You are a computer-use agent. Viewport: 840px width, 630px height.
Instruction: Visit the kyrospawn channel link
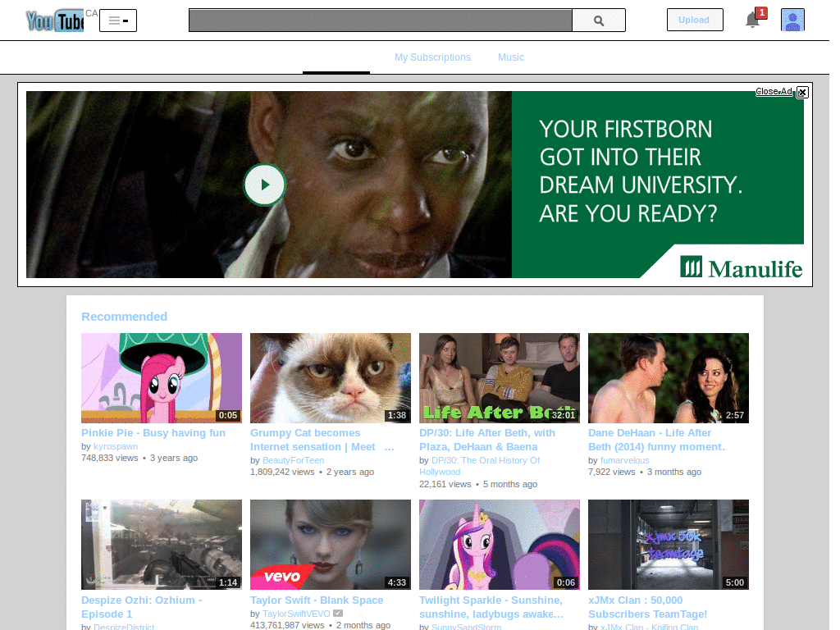coord(116,446)
